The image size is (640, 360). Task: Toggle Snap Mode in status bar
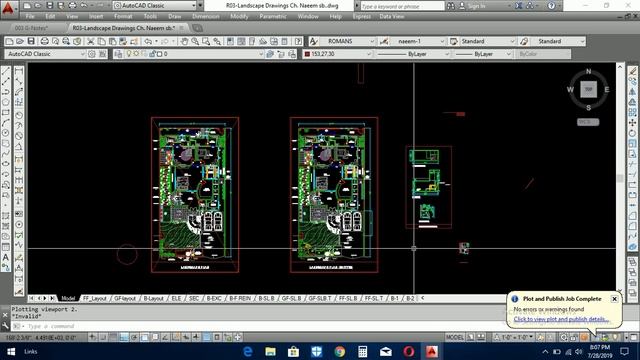[103, 338]
